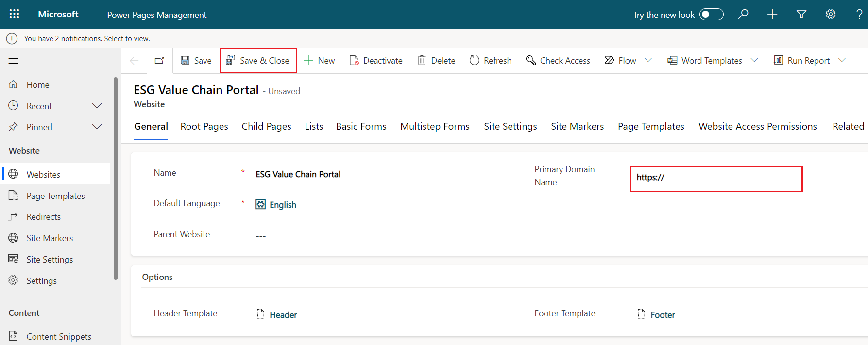The width and height of the screenshot is (868, 345).
Task: Open Site Markers in sidebar
Action: pos(56,238)
